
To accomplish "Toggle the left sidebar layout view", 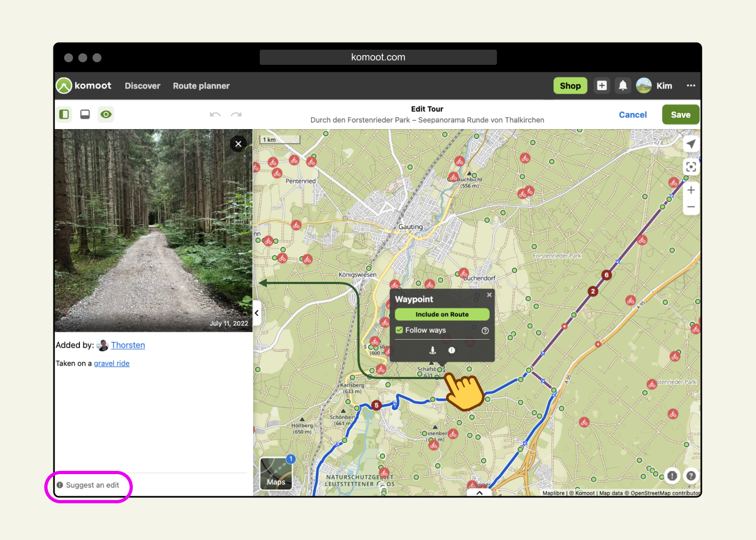I will (x=64, y=114).
